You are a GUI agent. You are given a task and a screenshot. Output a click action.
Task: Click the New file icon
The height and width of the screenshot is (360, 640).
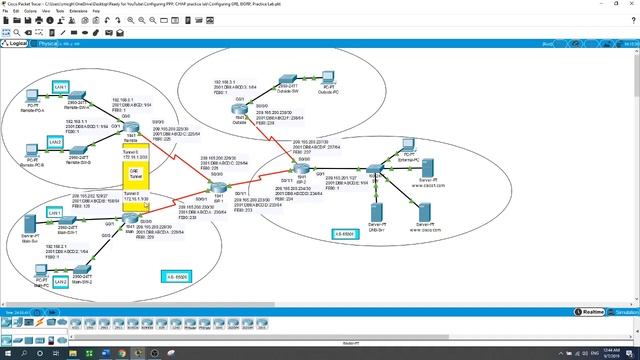pos(6,20)
